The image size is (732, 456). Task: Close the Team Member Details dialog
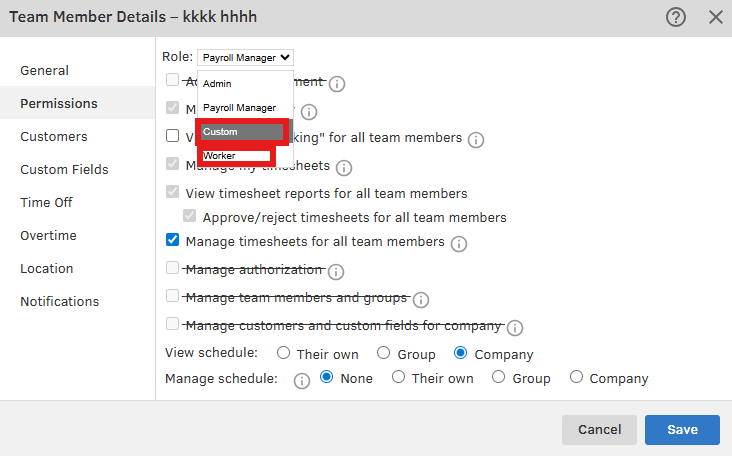(715, 17)
